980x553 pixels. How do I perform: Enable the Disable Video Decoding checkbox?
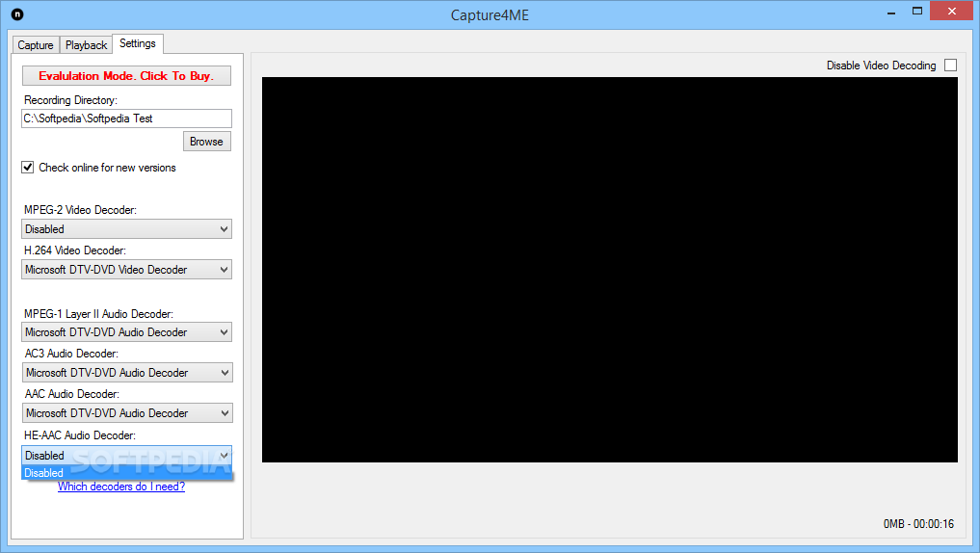pyautogui.click(x=951, y=65)
